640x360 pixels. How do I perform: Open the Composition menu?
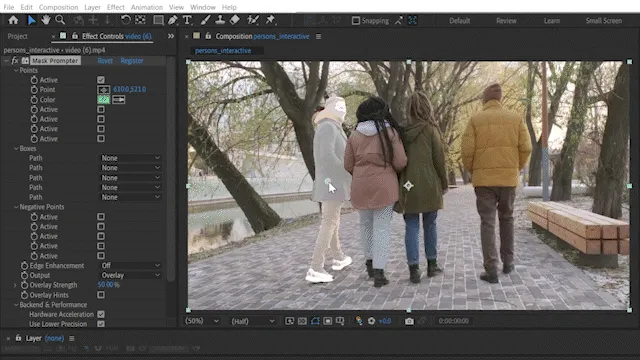click(x=58, y=7)
